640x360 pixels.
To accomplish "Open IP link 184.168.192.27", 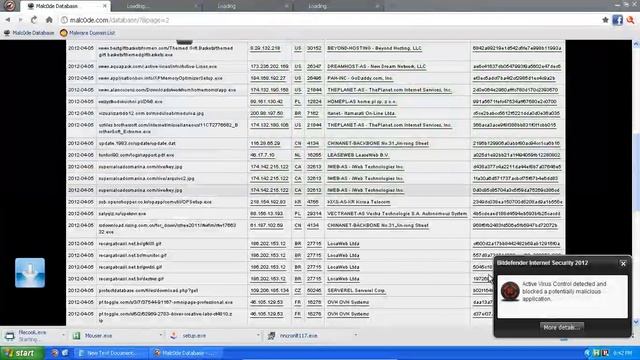I will tap(268, 78).
